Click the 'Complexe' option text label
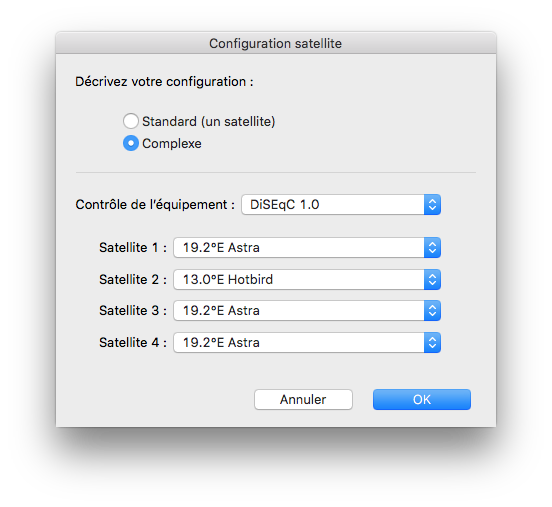Viewport: 552px width, 507px height. point(172,144)
